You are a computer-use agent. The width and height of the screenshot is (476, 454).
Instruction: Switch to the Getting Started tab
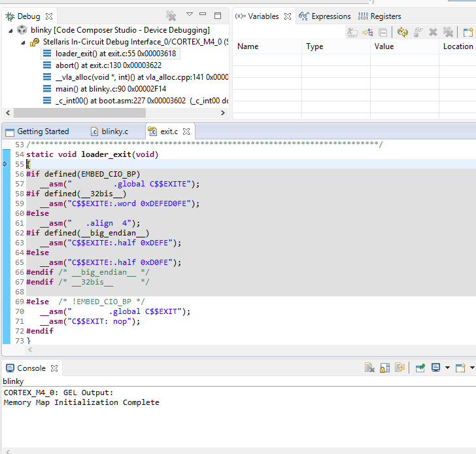tap(42, 131)
